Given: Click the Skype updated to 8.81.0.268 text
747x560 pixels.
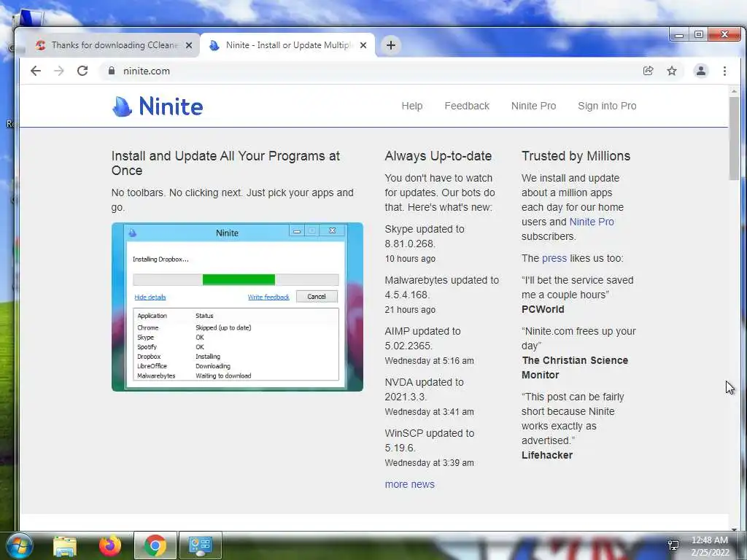Looking at the screenshot, I should pos(425,236).
